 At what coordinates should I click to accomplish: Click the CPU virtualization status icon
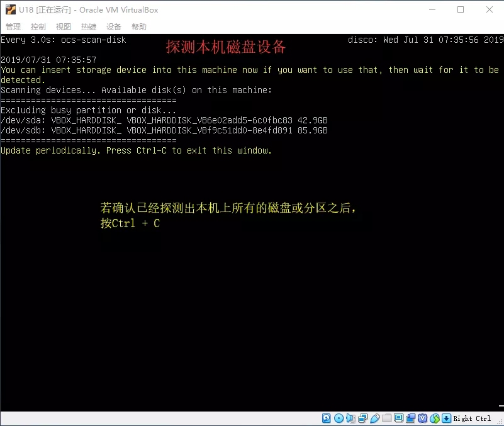423,418
